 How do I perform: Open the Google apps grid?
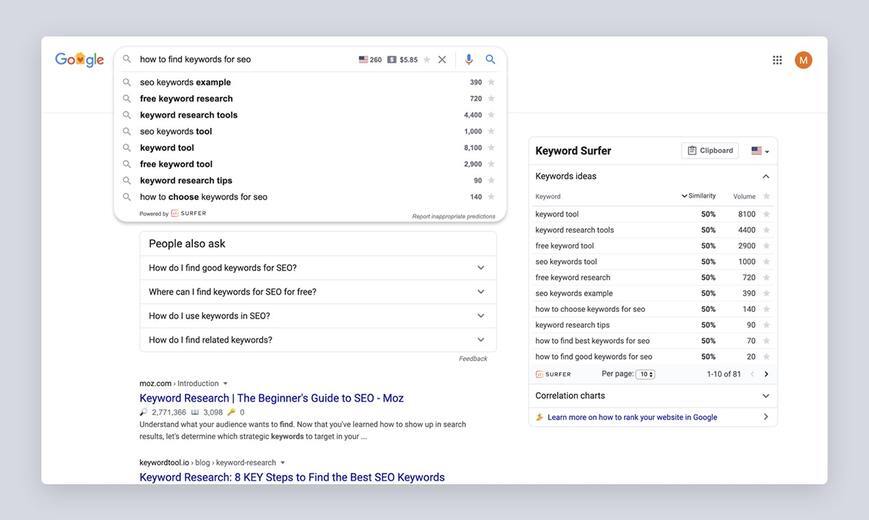778,60
